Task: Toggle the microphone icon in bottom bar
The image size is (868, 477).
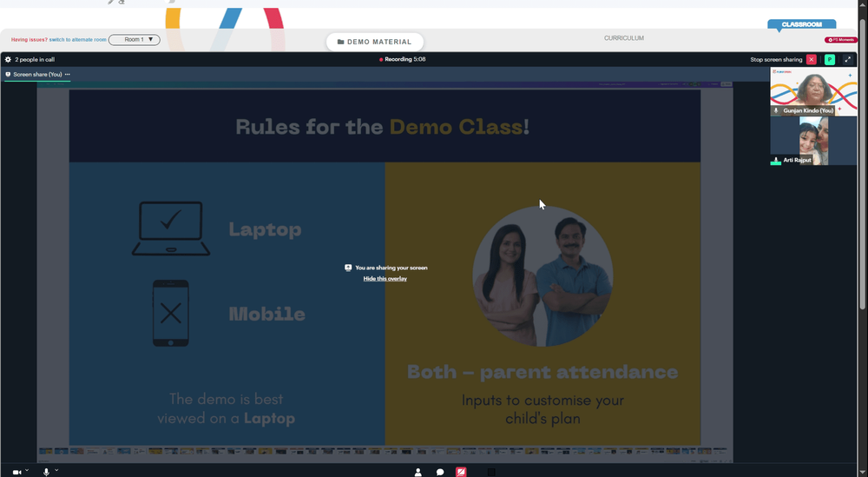Action: point(47,472)
